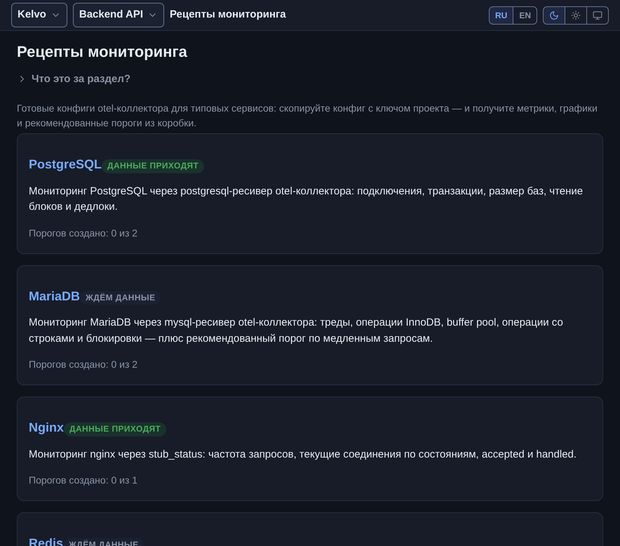
Task: Click PostgreSQL "Порогов создано: 0 из 2" text
Action: tap(83, 233)
